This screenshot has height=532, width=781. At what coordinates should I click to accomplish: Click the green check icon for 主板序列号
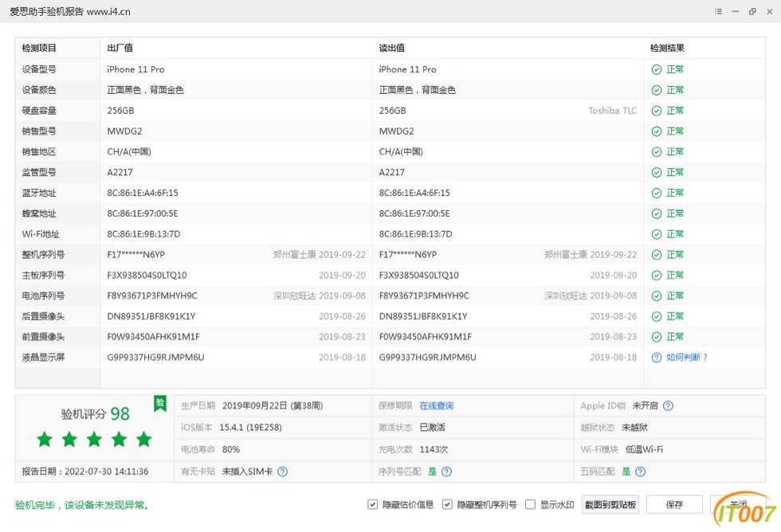[x=657, y=276]
